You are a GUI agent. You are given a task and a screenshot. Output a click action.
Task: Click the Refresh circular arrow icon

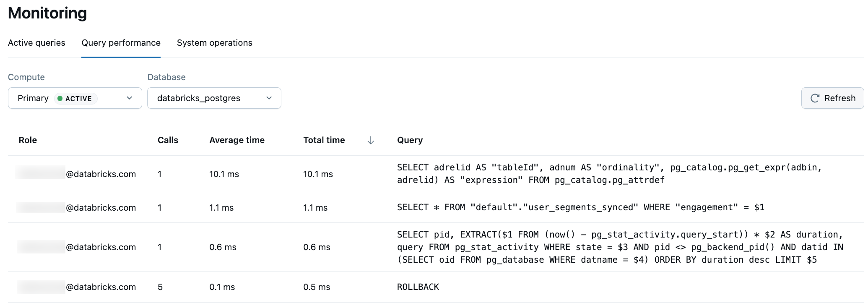[x=815, y=98]
